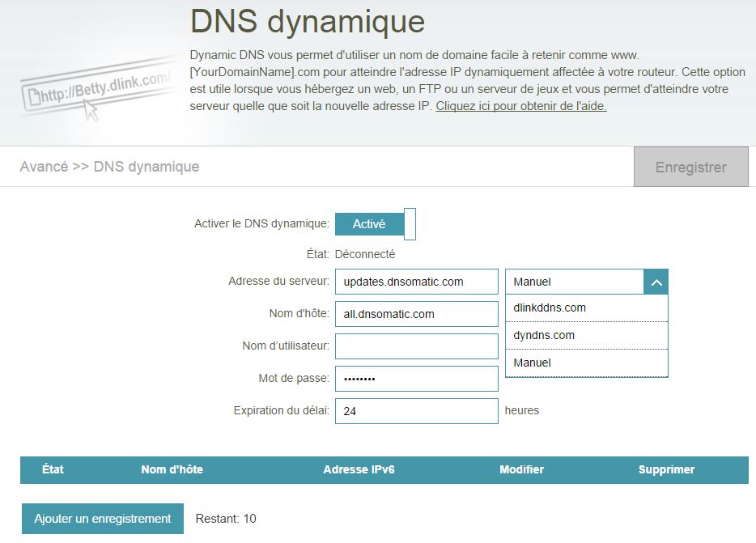Screen dimensions: 756x543
Task: Open the help link 'Cliquez ici pour obtenir de l'aide'
Action: 520,106
